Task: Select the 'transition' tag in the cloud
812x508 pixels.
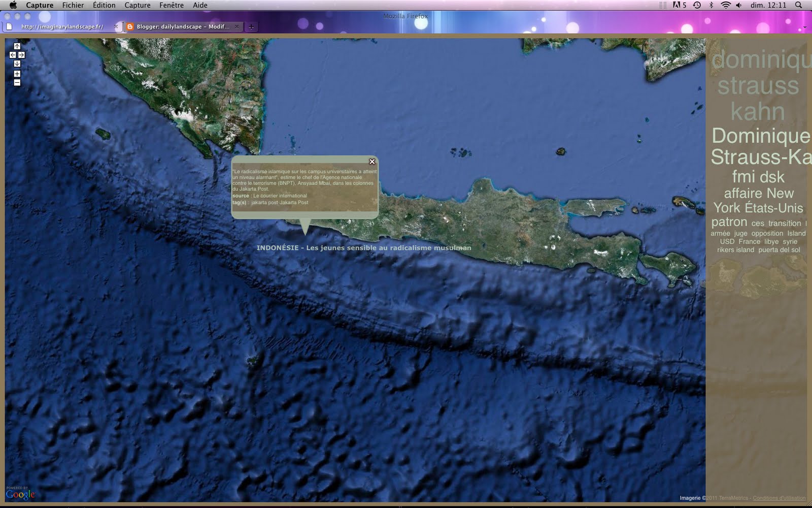Action: (785, 224)
